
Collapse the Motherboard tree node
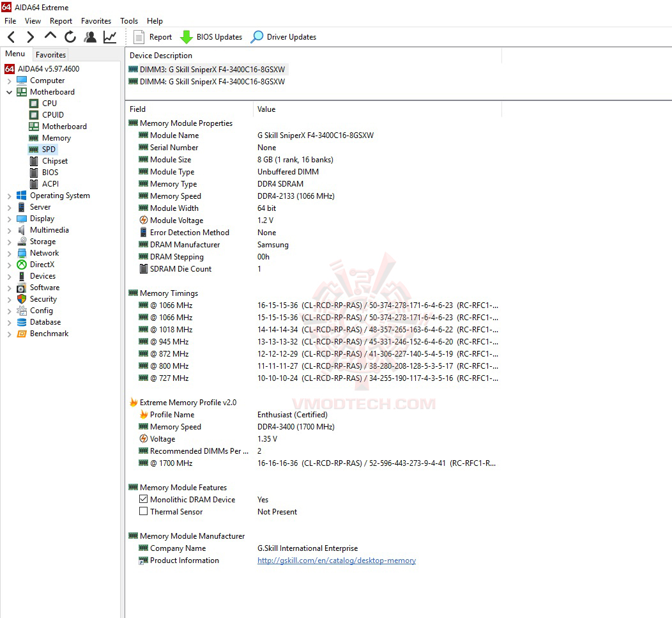pos(10,92)
